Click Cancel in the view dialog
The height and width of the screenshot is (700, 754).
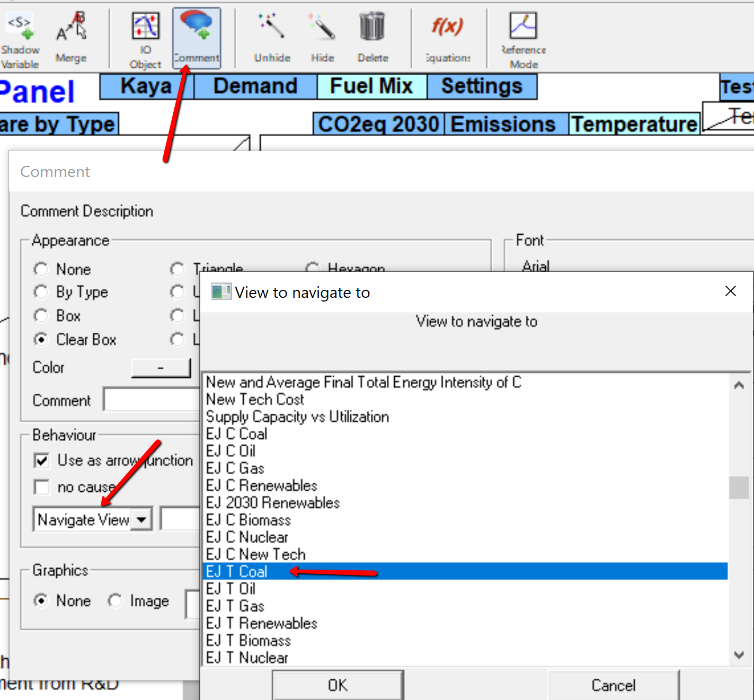614,685
